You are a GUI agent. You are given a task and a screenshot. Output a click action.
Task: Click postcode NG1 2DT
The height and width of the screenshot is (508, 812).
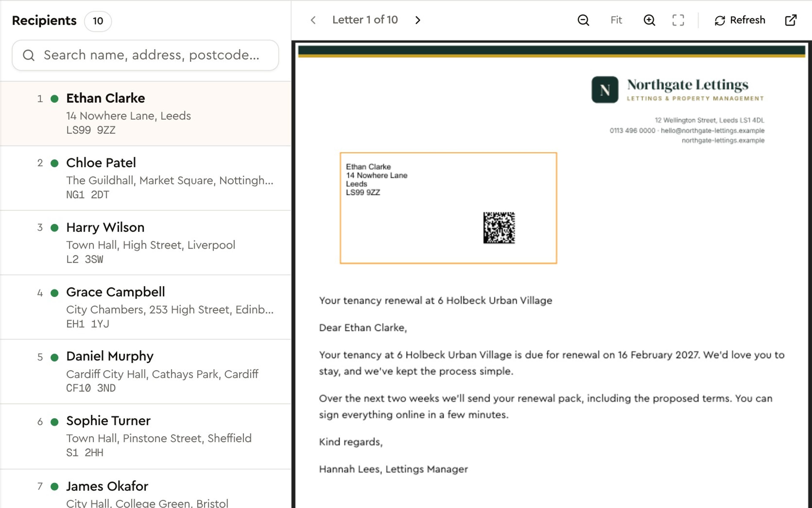tap(88, 195)
